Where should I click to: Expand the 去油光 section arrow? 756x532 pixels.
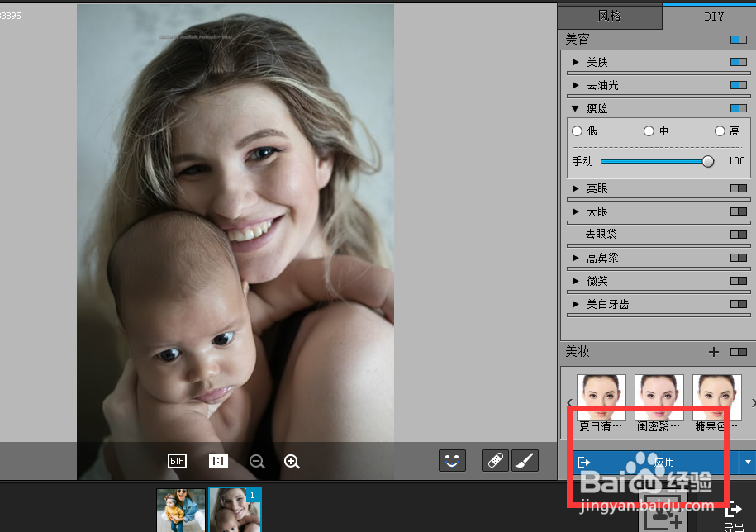pos(575,85)
